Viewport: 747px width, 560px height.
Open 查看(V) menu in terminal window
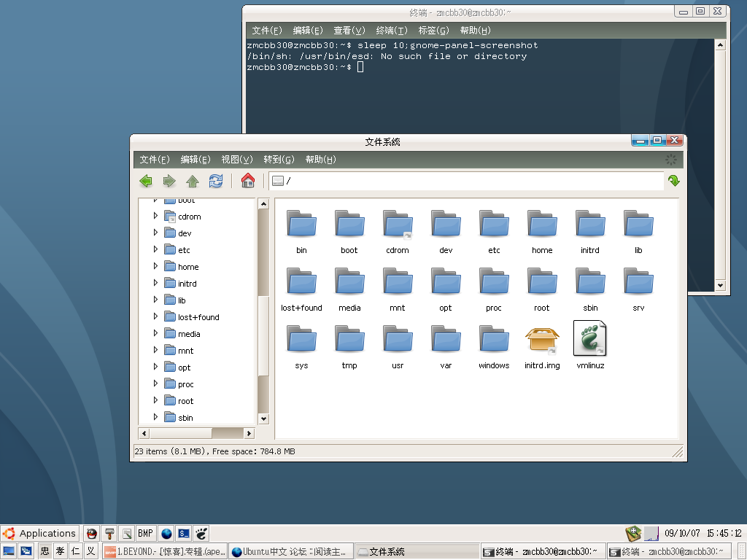[349, 31]
